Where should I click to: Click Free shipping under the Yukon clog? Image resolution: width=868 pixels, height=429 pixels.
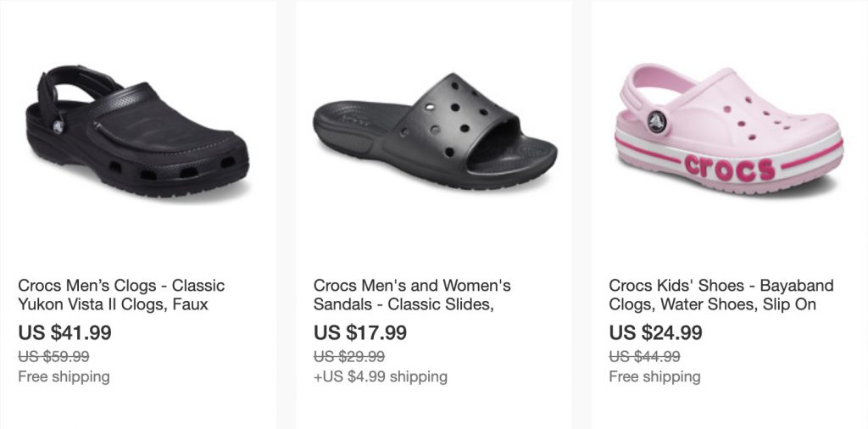[x=64, y=376]
